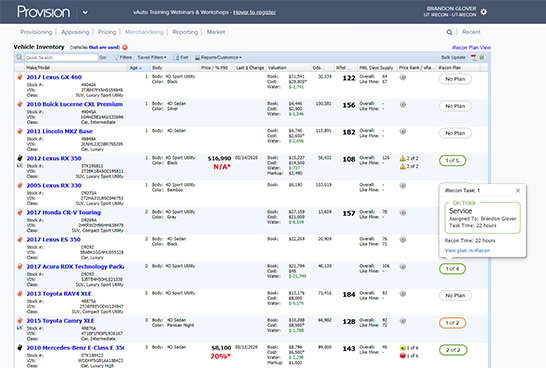Click 1 of 4 plan badge for Acura RDX
This screenshot has height=368, width=546.
452,269
